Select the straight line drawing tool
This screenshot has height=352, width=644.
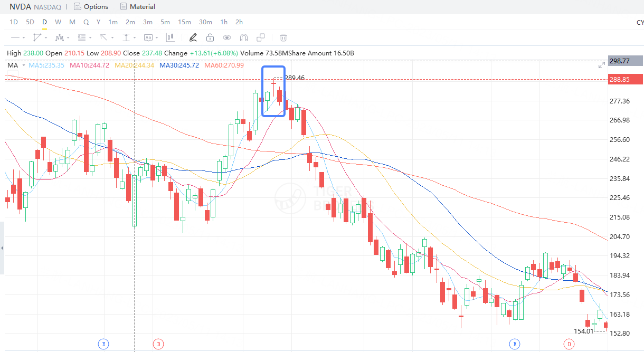[15, 37]
